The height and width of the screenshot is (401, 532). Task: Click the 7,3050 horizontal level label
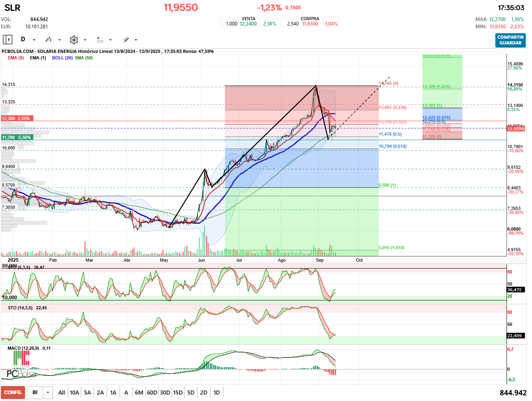[8, 207]
